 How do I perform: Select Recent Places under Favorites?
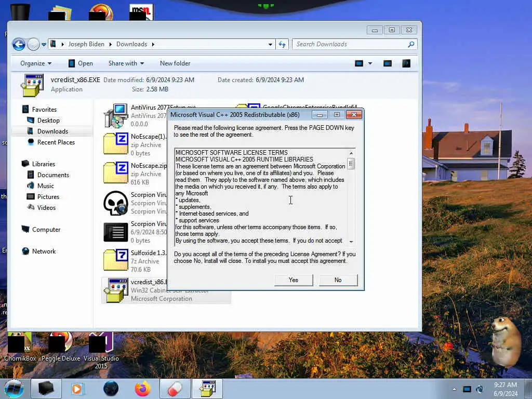pyautogui.click(x=56, y=142)
